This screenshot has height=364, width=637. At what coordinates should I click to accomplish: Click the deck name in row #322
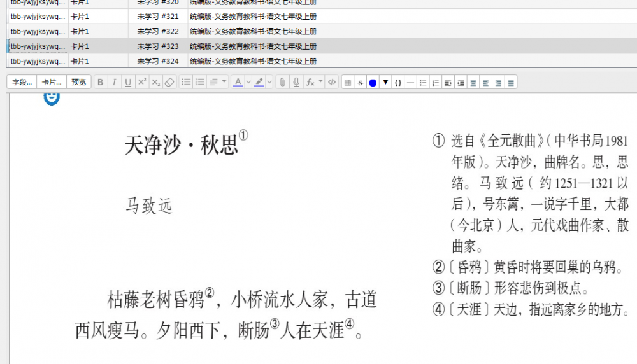253,31
